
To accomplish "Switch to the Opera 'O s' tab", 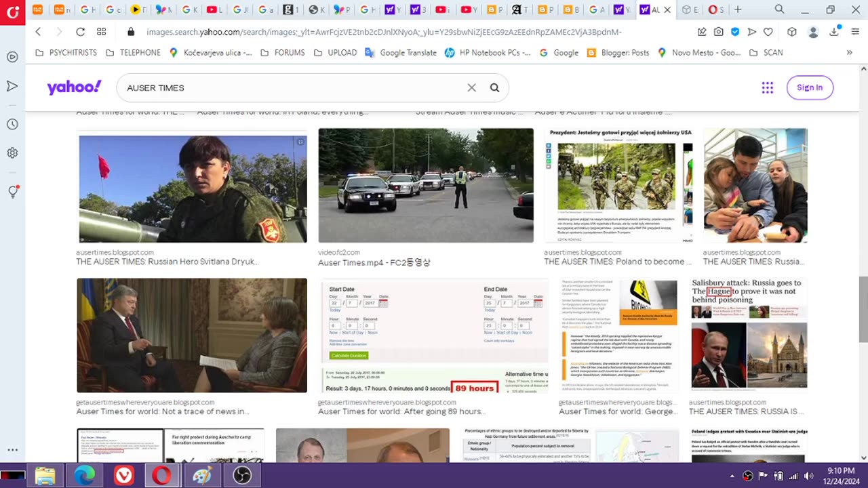I will 716,9.
